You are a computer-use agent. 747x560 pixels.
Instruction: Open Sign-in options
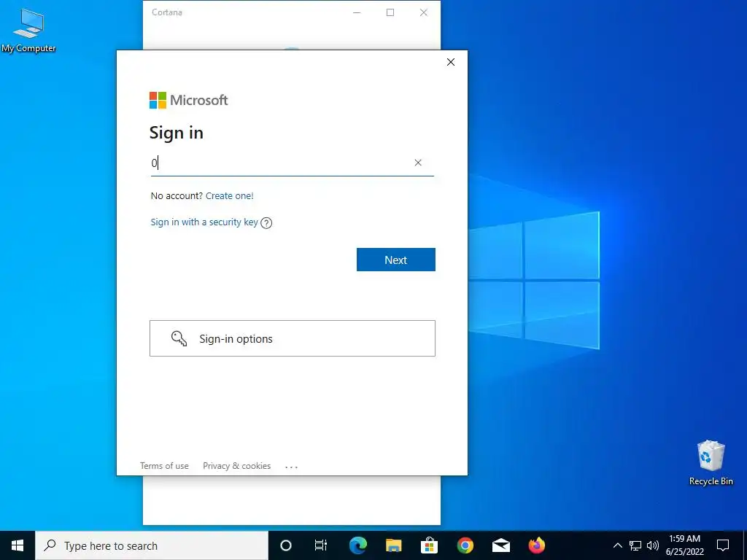(292, 338)
